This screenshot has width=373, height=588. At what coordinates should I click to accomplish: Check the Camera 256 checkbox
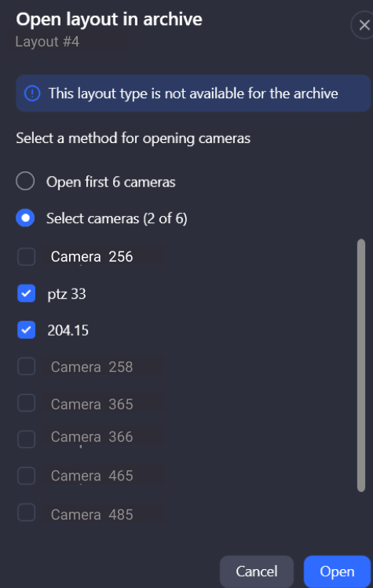(x=26, y=257)
